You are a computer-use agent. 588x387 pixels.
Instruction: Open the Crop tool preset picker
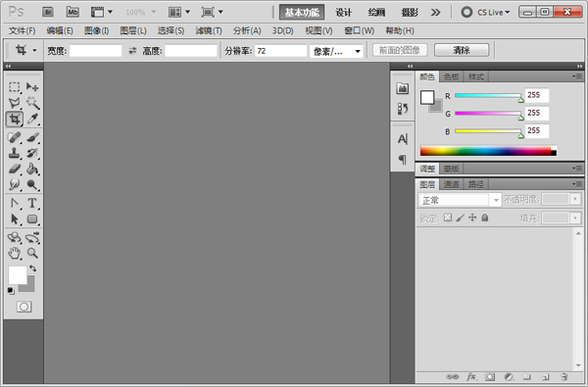coord(34,50)
